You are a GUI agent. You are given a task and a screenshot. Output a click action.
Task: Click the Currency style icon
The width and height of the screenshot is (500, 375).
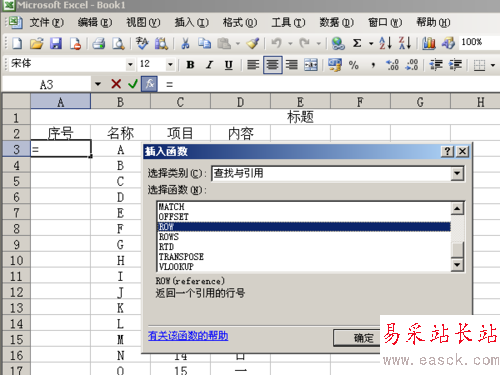click(335, 65)
